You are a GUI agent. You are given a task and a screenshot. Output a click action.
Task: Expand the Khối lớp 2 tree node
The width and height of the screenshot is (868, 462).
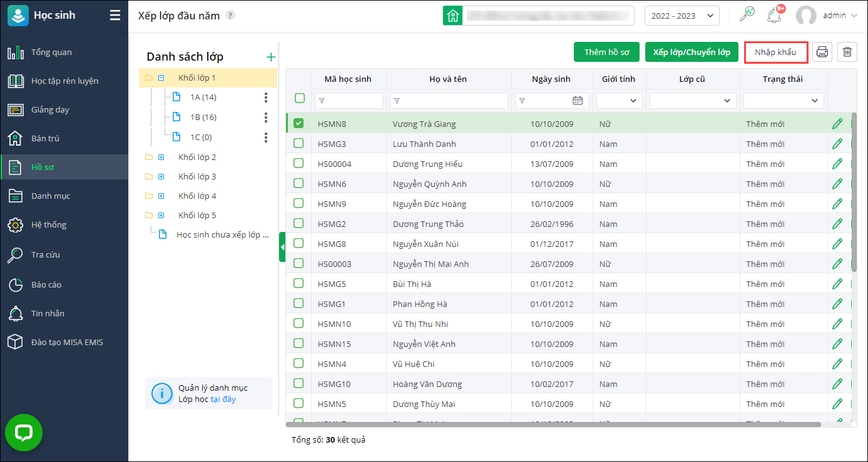(161, 157)
